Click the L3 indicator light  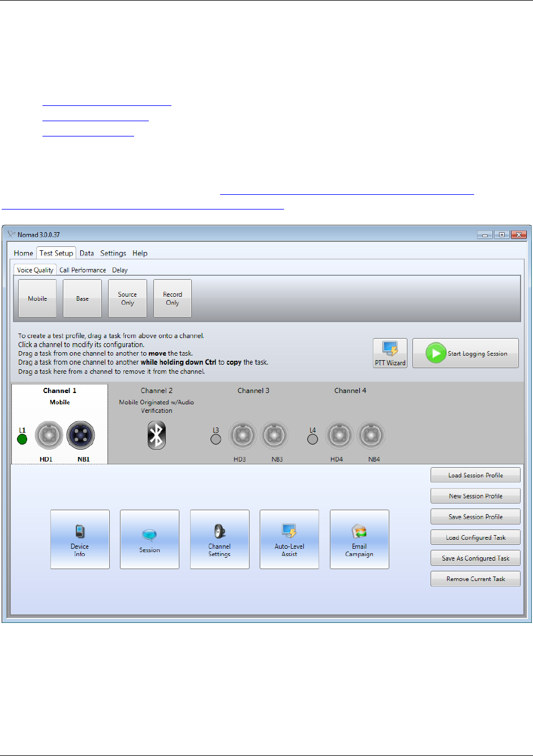coord(216,439)
